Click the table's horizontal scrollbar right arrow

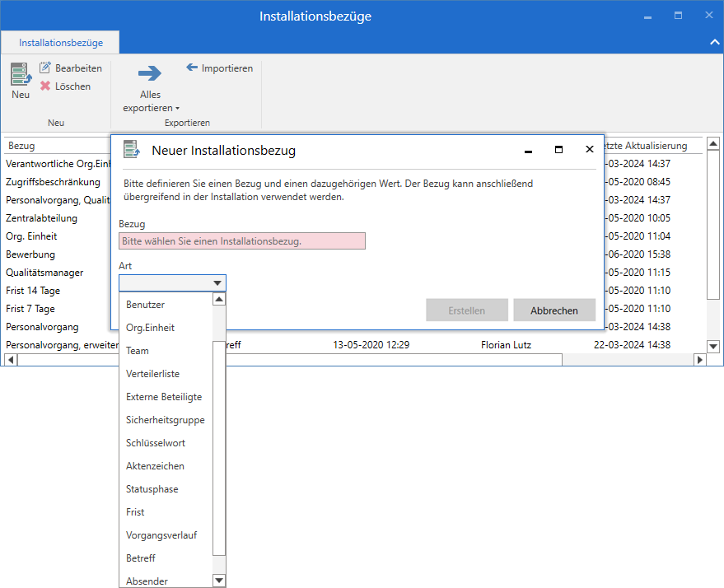pyautogui.click(x=700, y=360)
